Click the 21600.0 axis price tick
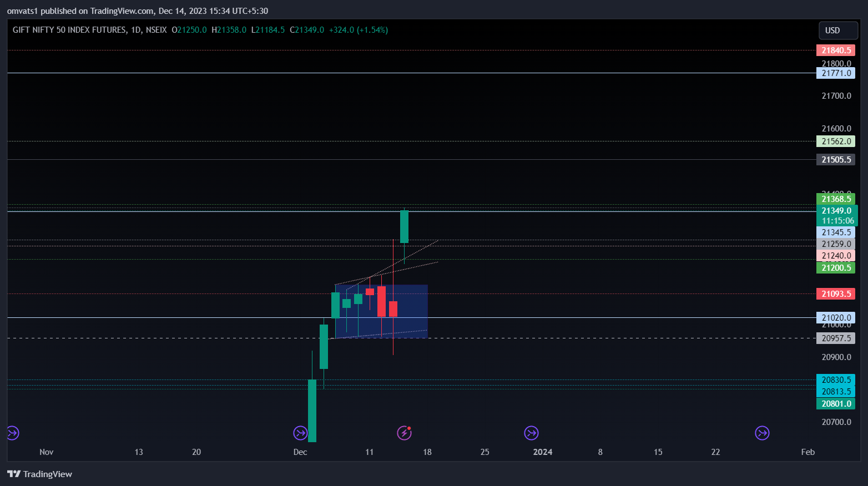The height and width of the screenshot is (486, 868). 836,129
